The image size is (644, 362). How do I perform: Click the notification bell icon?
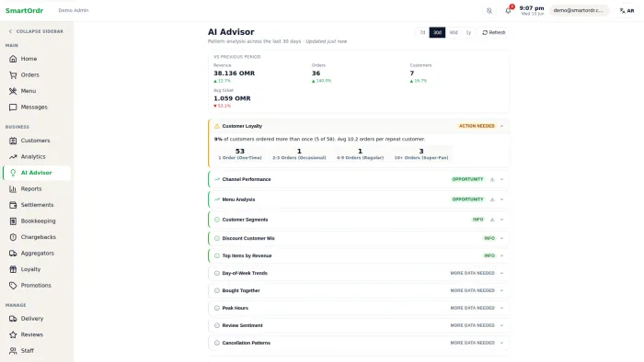pyautogui.click(x=508, y=11)
